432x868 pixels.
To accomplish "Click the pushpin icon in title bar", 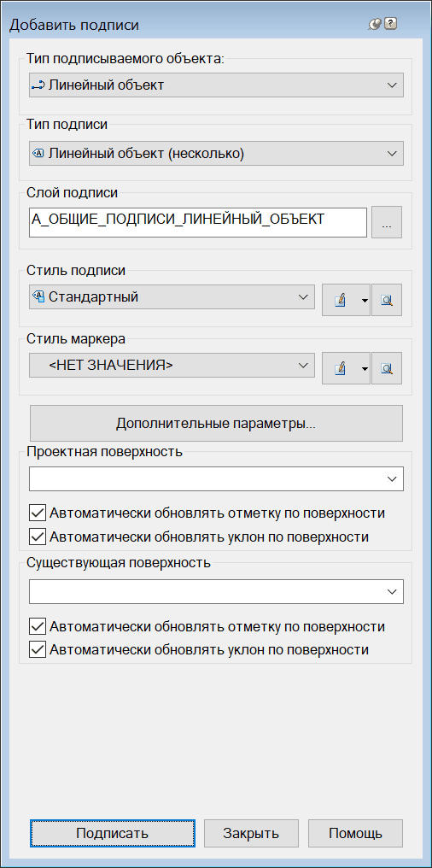I will [375, 25].
